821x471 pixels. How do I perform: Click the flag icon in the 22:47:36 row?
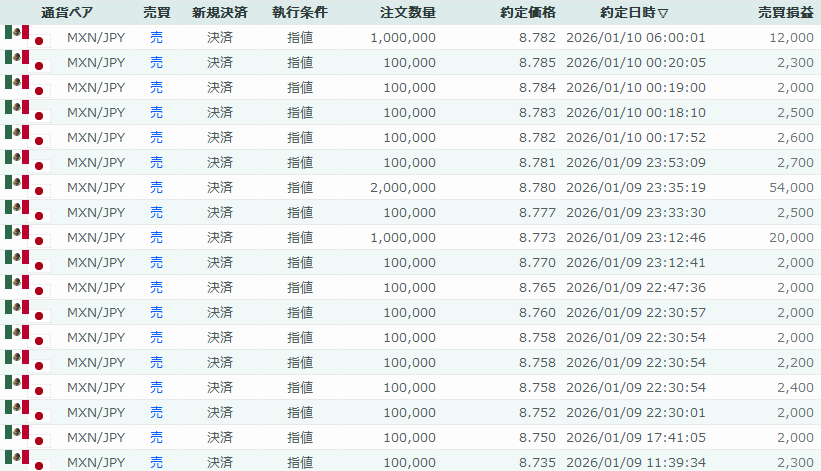pyautogui.click(x=27, y=287)
